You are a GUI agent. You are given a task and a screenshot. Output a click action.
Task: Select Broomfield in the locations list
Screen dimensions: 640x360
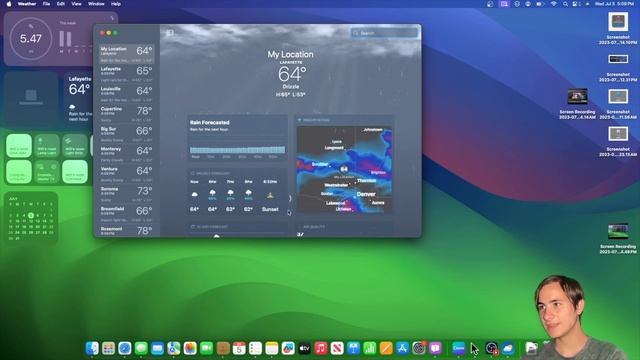127,213
